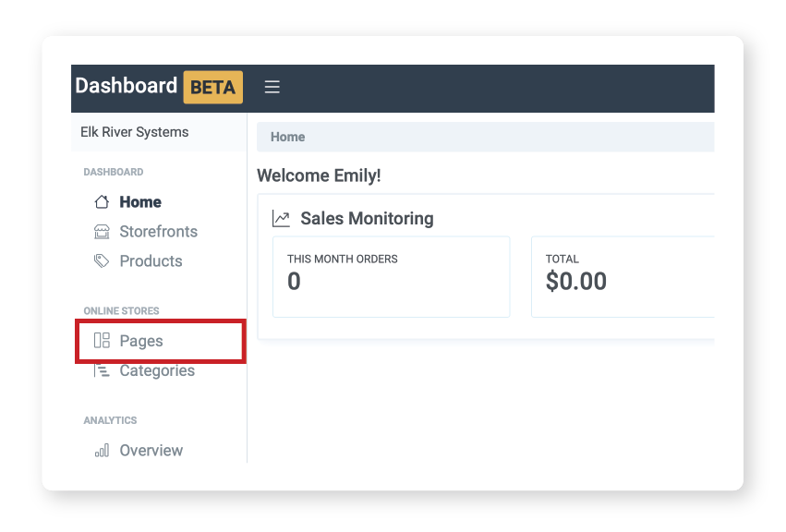Select Products from the sidebar

[x=151, y=261]
